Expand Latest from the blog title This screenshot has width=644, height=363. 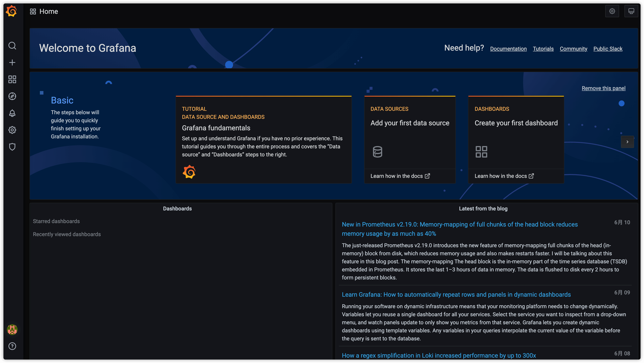[483, 209]
